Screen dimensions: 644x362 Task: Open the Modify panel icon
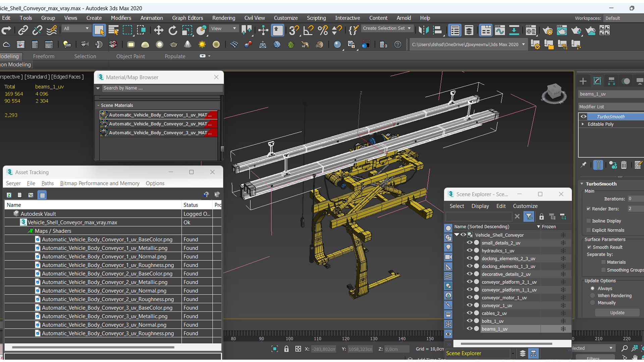point(597,81)
